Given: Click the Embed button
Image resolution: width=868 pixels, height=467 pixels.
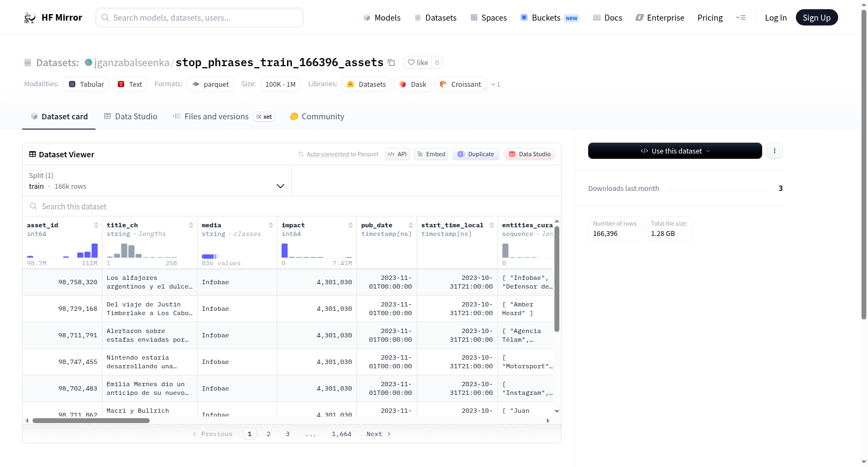Looking at the screenshot, I should pyautogui.click(x=431, y=154).
